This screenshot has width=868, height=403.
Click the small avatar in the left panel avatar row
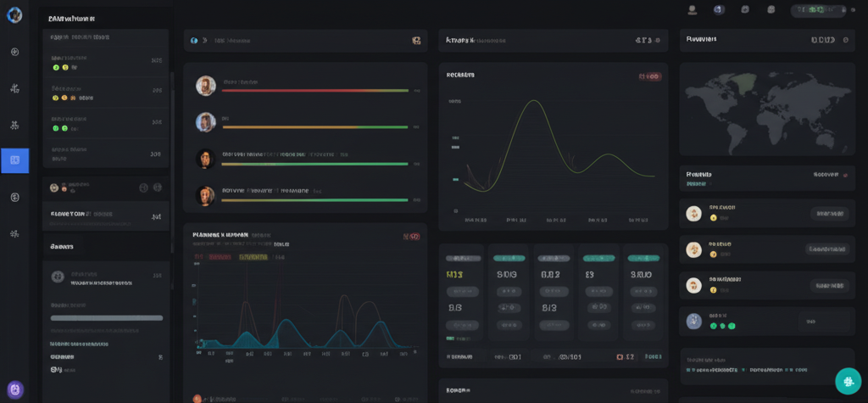[x=54, y=188]
